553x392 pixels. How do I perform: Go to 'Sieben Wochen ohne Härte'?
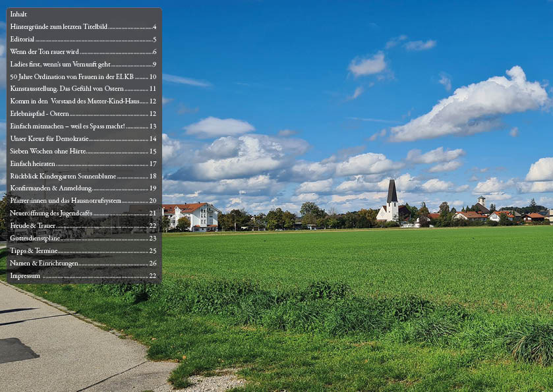point(48,152)
